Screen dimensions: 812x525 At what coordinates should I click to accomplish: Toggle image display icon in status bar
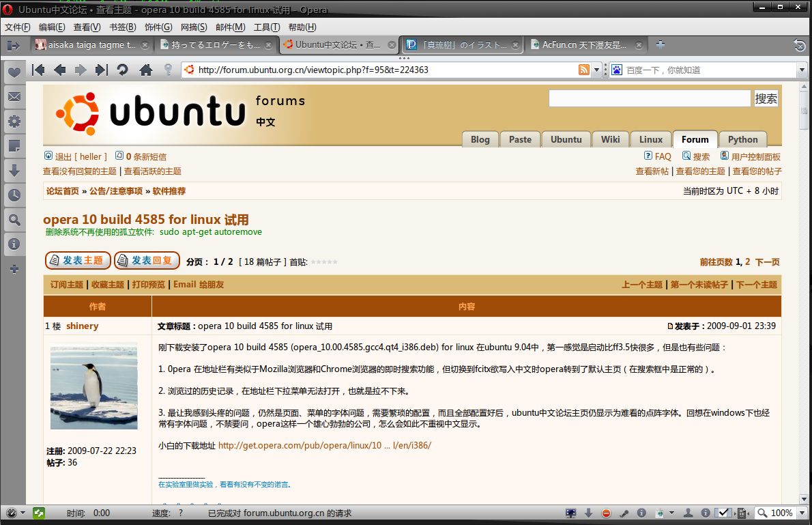(660, 513)
